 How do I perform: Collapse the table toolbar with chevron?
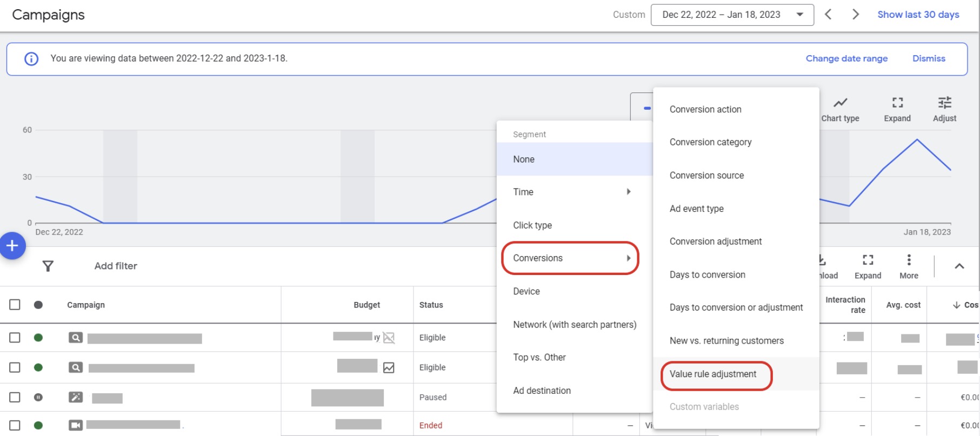tap(959, 266)
